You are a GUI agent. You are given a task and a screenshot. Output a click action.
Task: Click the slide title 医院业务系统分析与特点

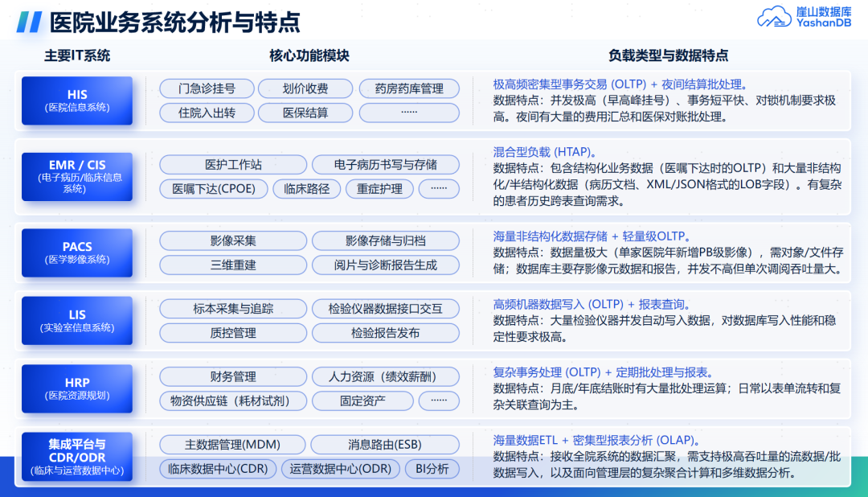click(x=174, y=23)
